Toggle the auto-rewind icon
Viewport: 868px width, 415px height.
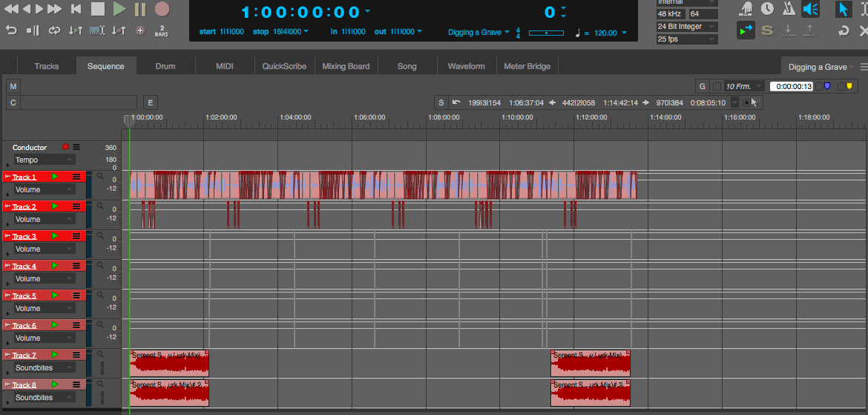coord(11,30)
